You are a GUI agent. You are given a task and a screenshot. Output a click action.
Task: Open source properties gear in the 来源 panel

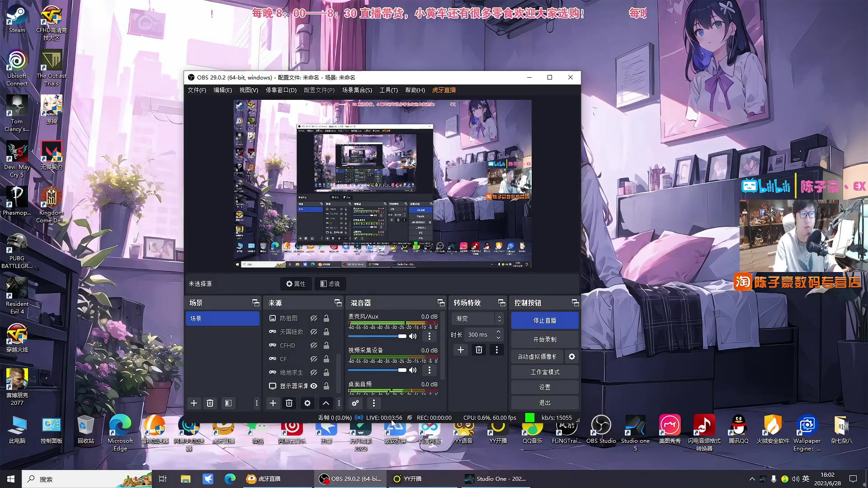tap(307, 403)
